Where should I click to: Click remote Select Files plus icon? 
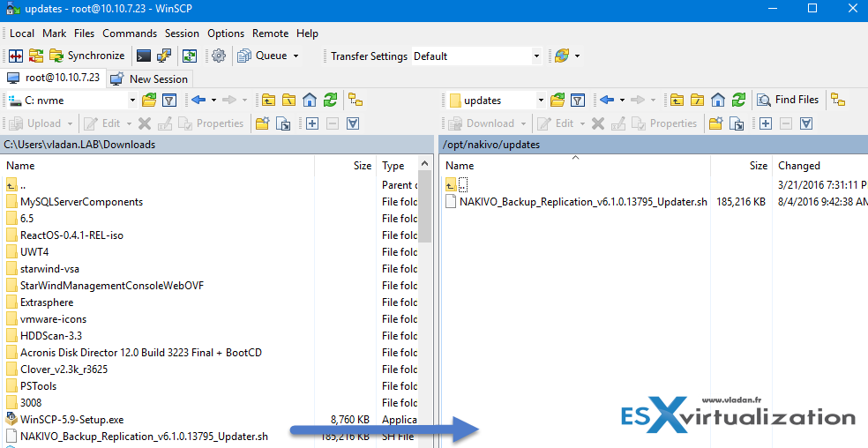[766, 123]
